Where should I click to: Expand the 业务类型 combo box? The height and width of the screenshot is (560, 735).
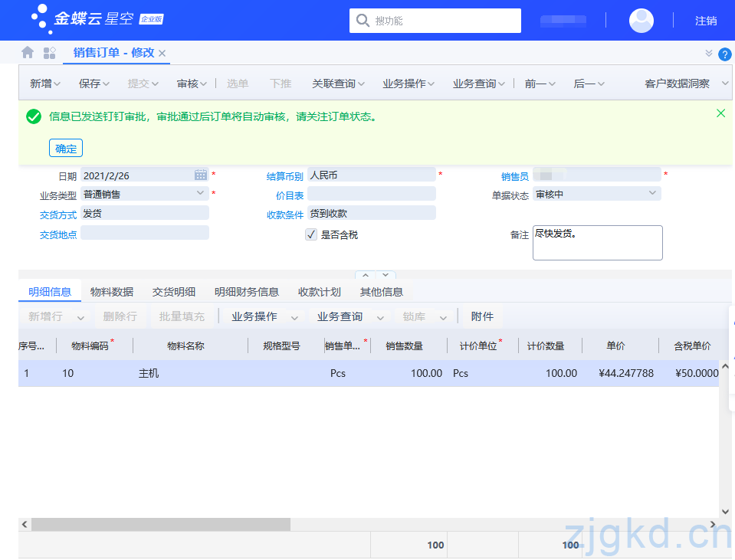pyautogui.click(x=200, y=193)
